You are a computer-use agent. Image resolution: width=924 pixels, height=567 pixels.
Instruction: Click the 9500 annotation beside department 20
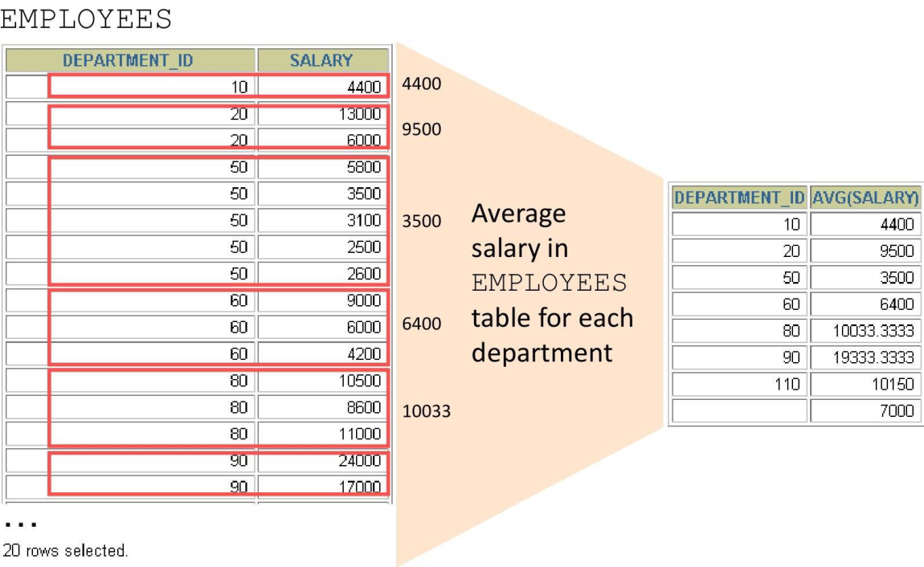tap(421, 129)
